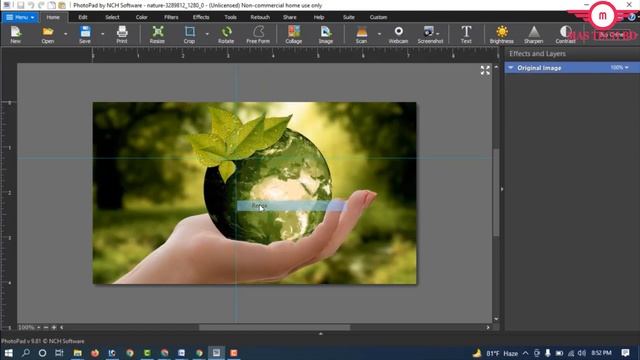Image resolution: width=640 pixels, height=360 pixels.
Task: Apply the Sharpen tool
Action: 533,34
